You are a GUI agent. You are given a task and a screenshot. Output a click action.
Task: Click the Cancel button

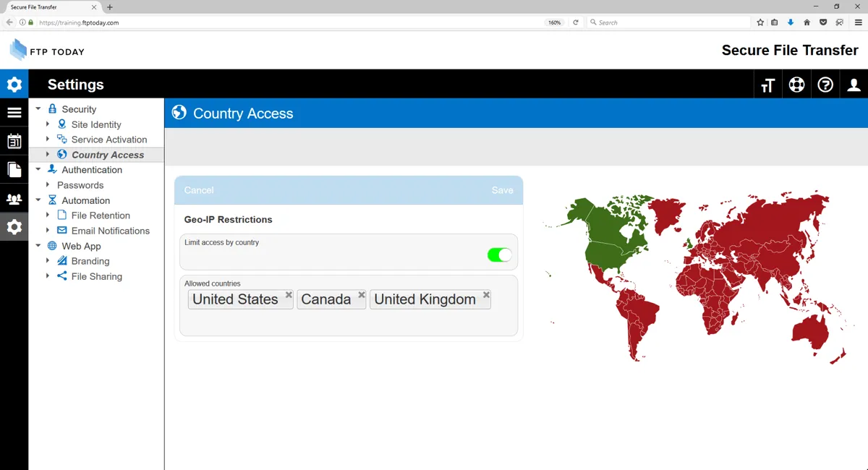pos(199,190)
